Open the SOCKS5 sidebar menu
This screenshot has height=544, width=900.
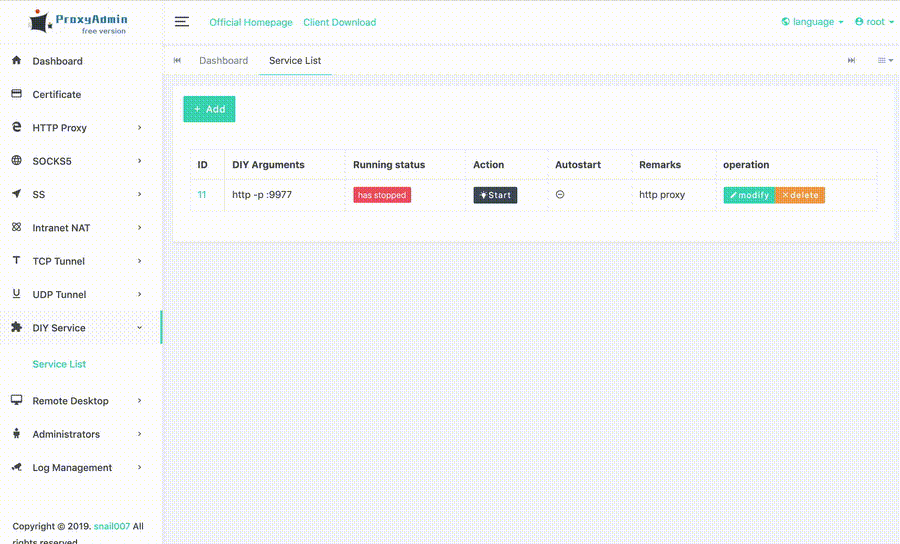(x=80, y=161)
